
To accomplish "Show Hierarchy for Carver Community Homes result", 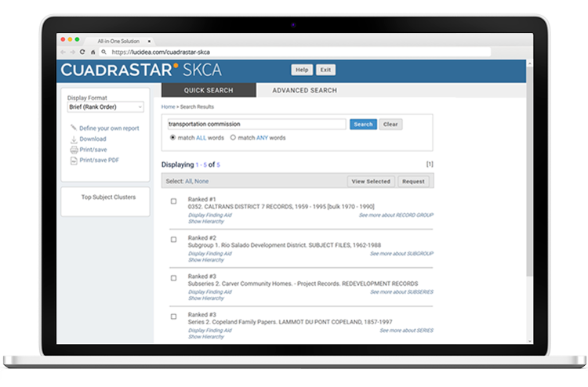I will click(205, 298).
